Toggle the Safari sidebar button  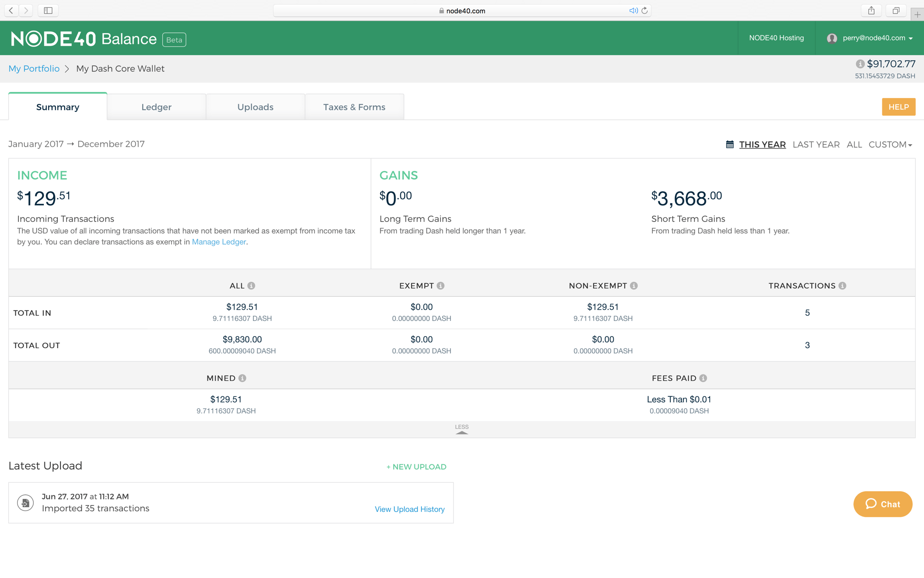tap(48, 10)
